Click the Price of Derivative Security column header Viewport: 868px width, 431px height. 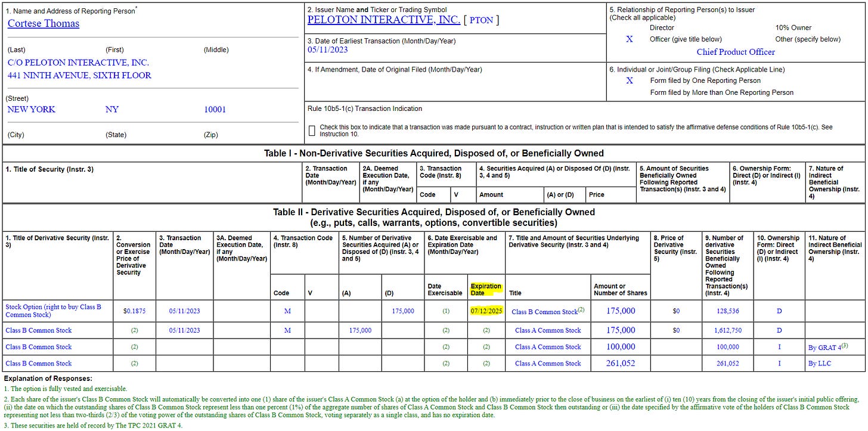click(675, 248)
